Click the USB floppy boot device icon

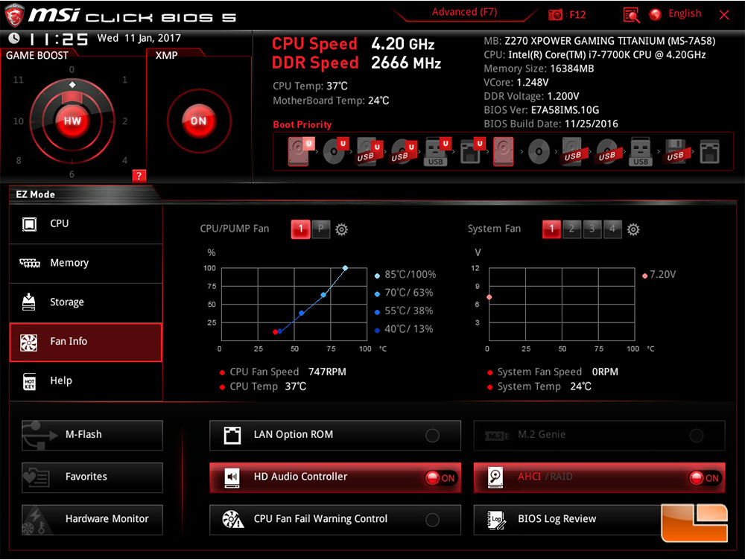[676, 151]
